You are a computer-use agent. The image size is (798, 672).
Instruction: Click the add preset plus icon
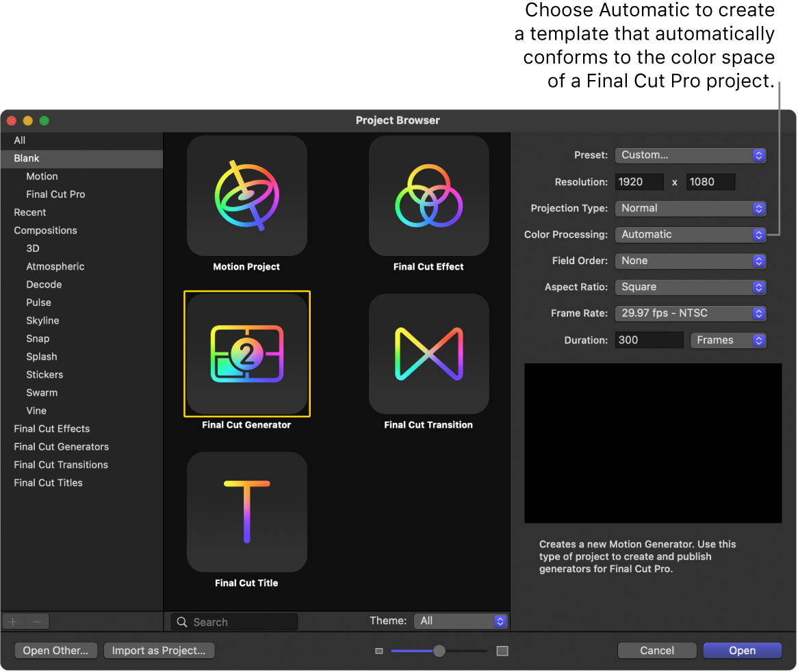13,621
